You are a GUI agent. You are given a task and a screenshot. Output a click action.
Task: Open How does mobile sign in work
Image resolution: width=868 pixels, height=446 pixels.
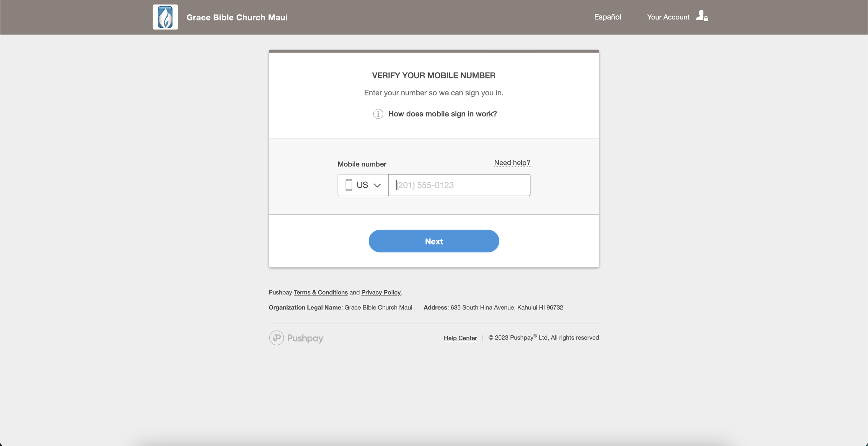442,114
